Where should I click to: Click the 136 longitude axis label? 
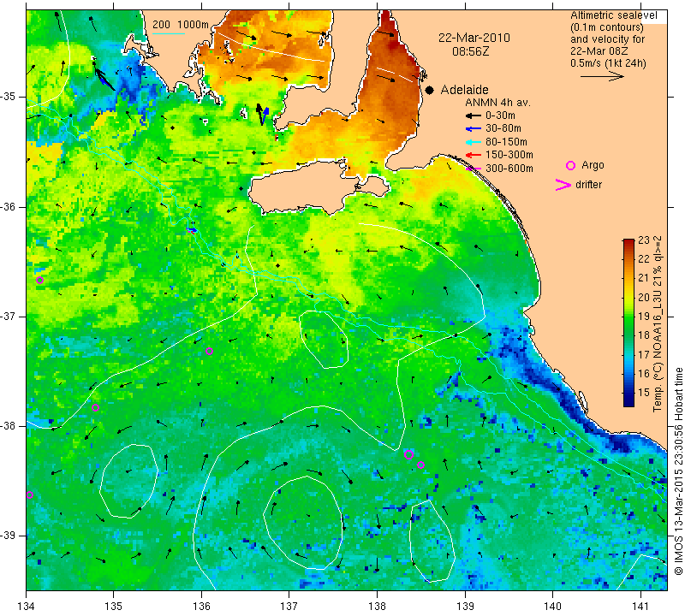click(201, 607)
